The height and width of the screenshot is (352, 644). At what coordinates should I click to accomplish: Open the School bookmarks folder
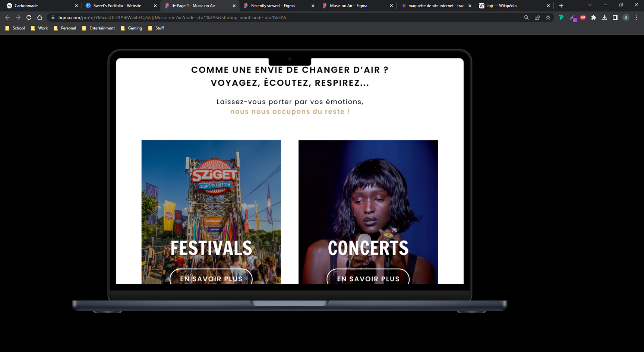(x=15, y=28)
